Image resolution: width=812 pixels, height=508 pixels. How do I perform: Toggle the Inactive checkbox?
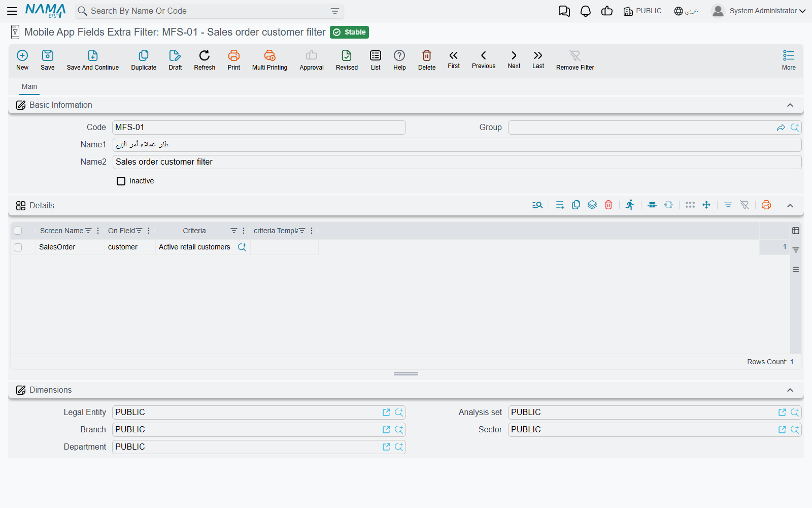point(121,181)
